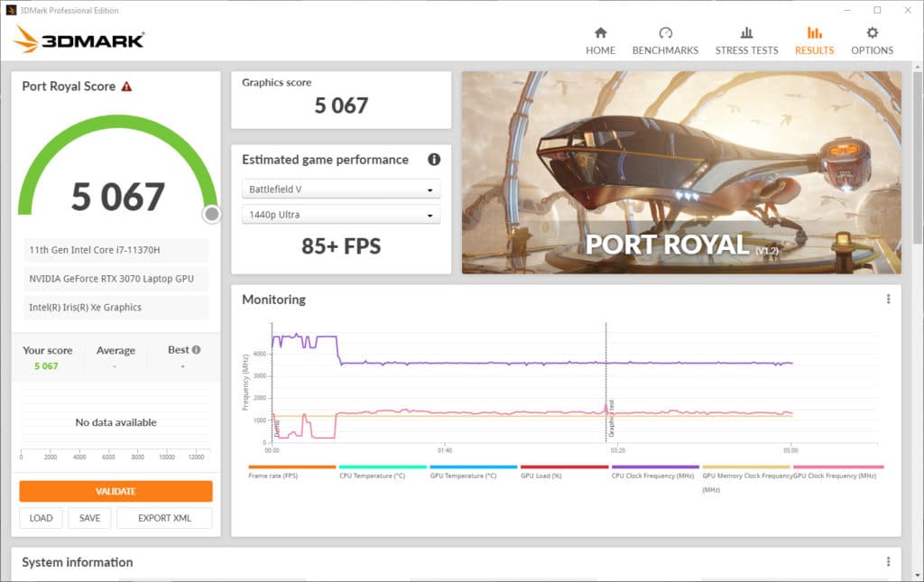
Task: Toggle GPU Temperature legend swatch
Action: coord(474,467)
